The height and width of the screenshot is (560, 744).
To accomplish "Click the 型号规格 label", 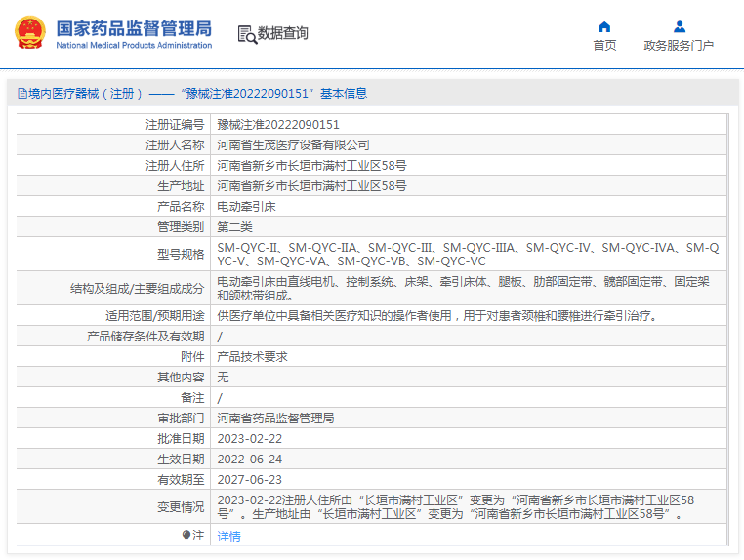I will 181,255.
